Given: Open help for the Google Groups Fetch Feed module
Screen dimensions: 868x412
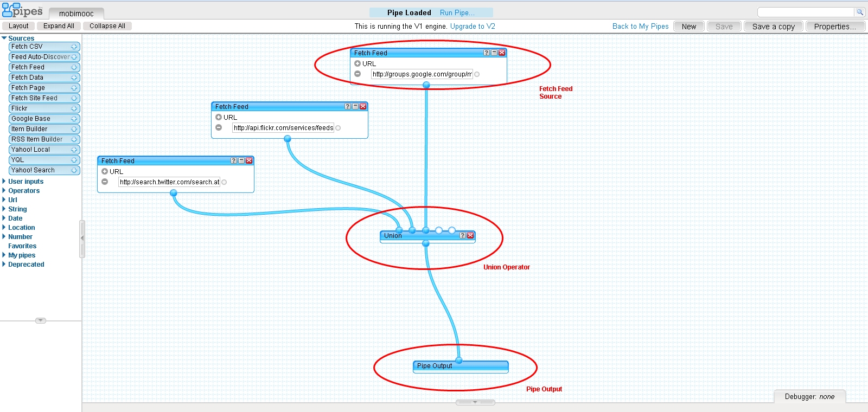Looking at the screenshot, I should click(x=487, y=53).
